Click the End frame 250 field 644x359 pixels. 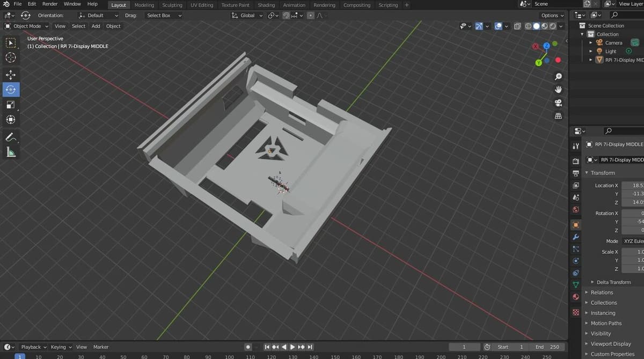coord(547,347)
